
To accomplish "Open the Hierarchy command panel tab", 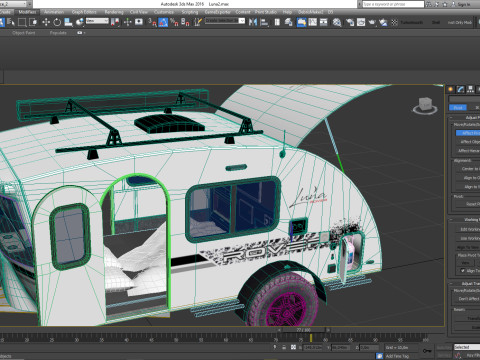I will coord(470,89).
